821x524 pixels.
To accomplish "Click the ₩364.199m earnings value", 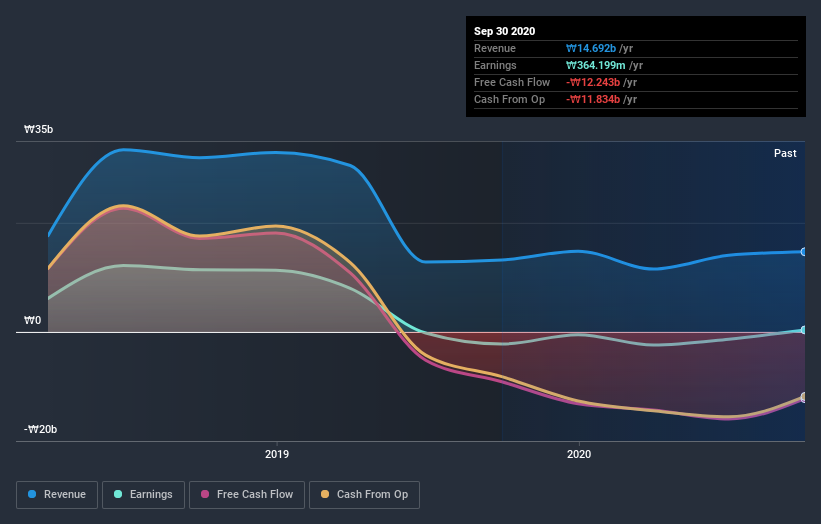I will 595,65.
